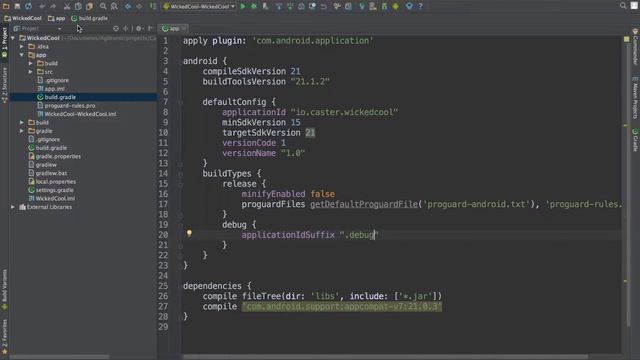
Task: Open the WickedCool-WickedCool run configuration dropdown
Action: coord(199,6)
